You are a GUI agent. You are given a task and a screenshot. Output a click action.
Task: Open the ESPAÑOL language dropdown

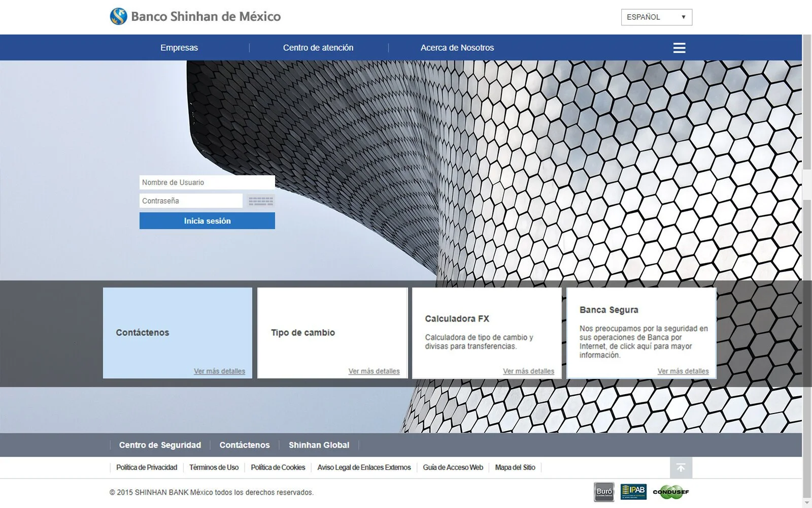click(656, 17)
